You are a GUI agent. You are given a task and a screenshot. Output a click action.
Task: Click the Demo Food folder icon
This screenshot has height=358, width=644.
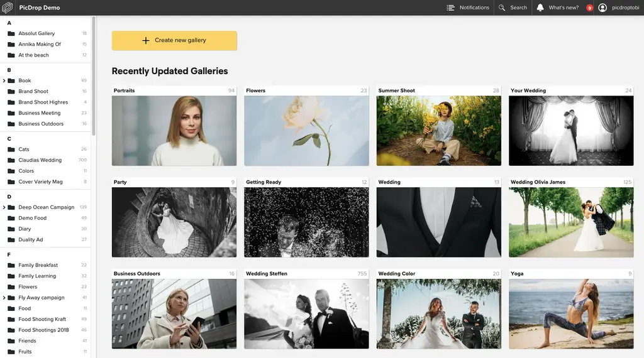point(11,218)
